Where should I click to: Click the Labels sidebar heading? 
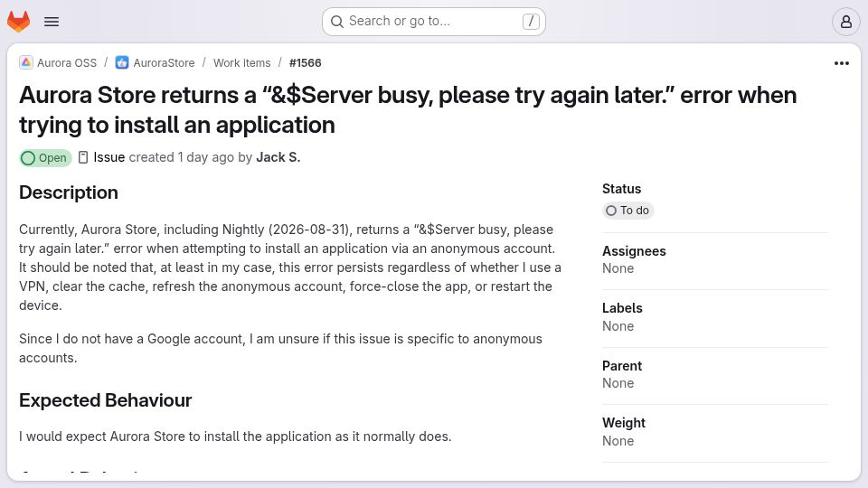622,308
